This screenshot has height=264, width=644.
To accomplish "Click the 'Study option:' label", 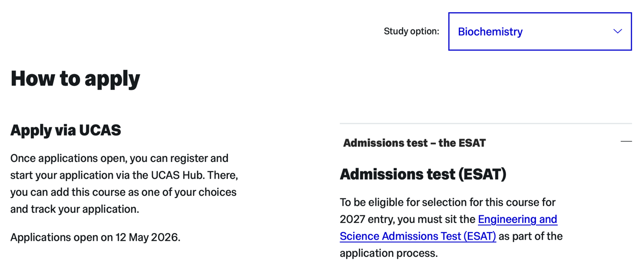I will 411,31.
